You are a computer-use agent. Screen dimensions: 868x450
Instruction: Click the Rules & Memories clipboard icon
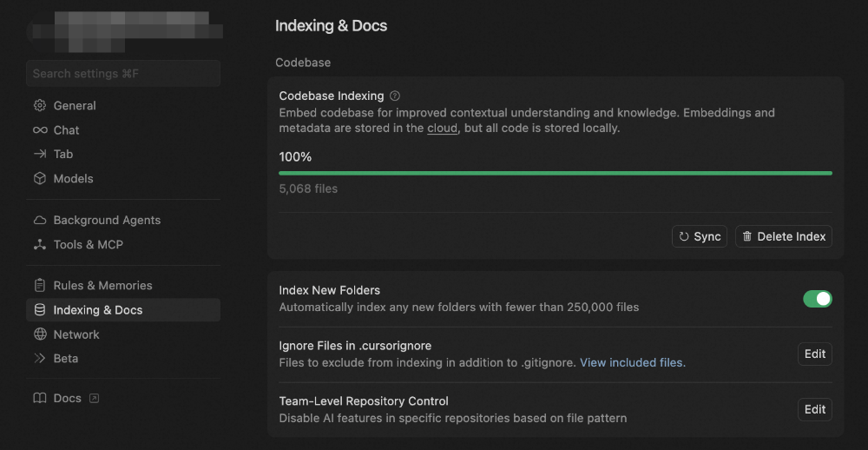pos(40,286)
